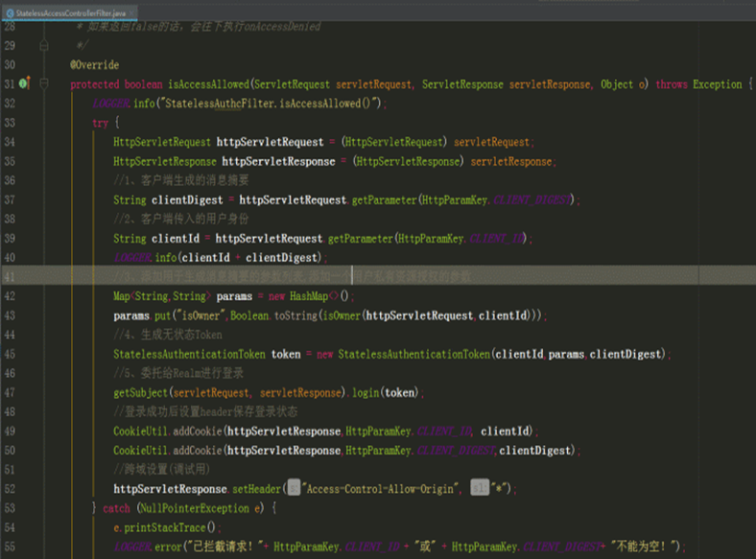Click line number 31 in the gutter
The height and width of the screenshot is (559, 756).
click(10, 83)
